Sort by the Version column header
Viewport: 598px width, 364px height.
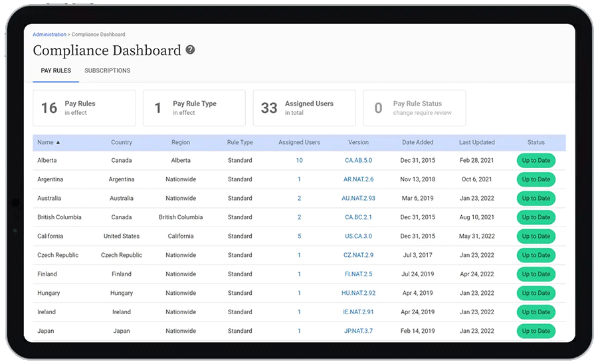point(358,142)
